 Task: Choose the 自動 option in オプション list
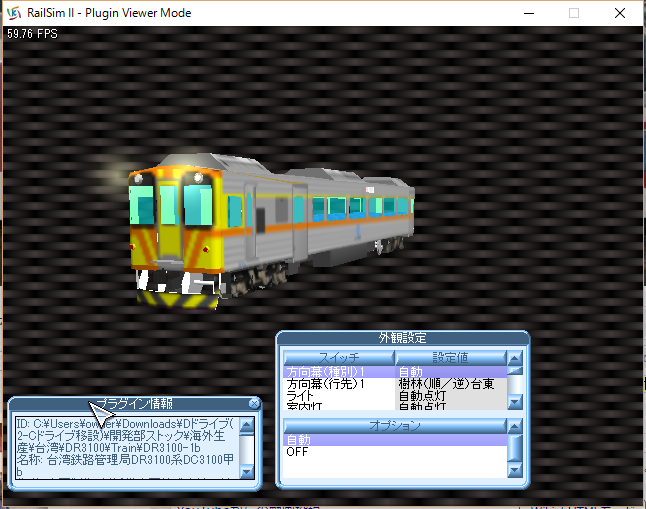(x=395, y=440)
